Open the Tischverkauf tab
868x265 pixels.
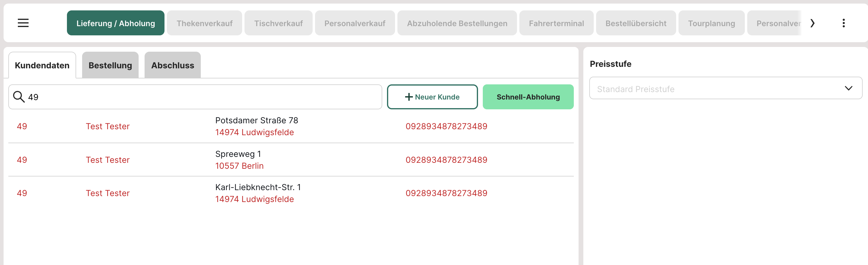tap(278, 23)
